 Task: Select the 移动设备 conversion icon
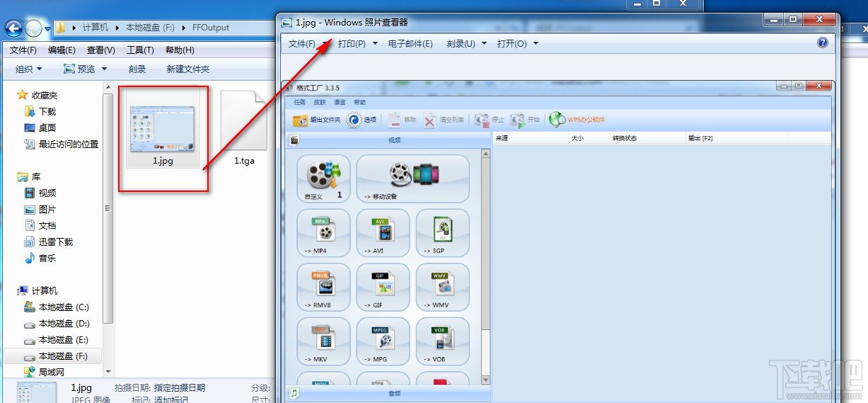coord(412,178)
